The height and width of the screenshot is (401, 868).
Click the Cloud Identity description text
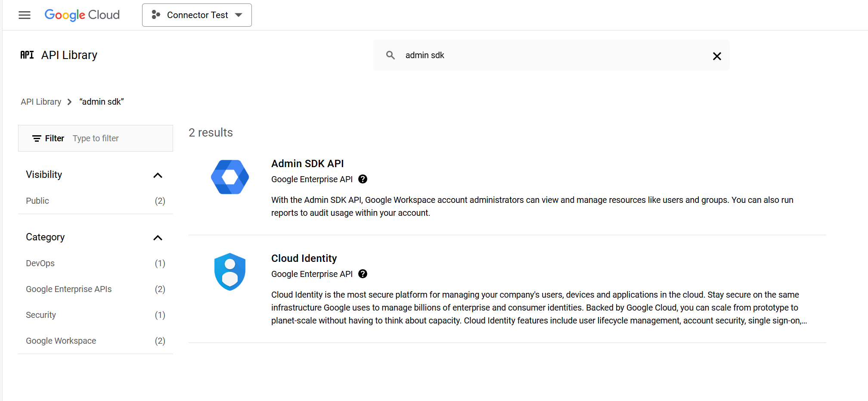pos(539,308)
